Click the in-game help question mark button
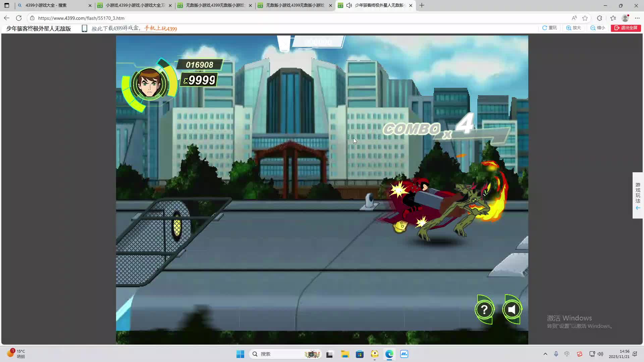 point(484,310)
